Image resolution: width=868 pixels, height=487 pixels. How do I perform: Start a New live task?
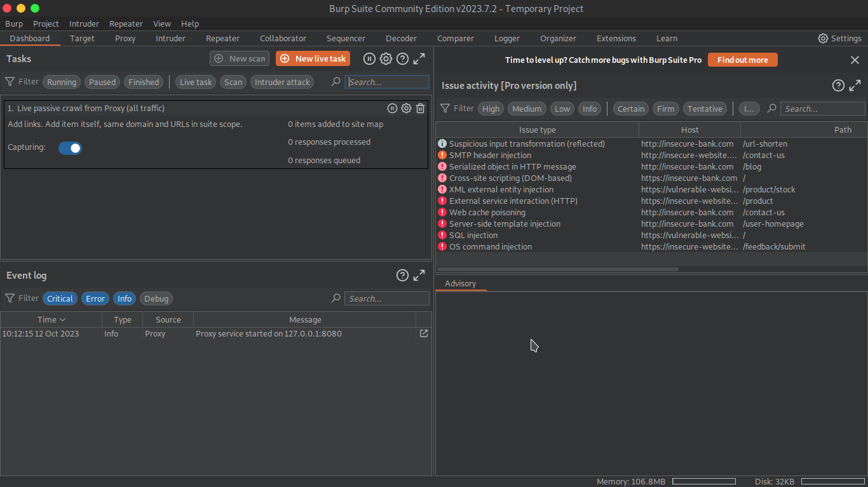[313, 58]
